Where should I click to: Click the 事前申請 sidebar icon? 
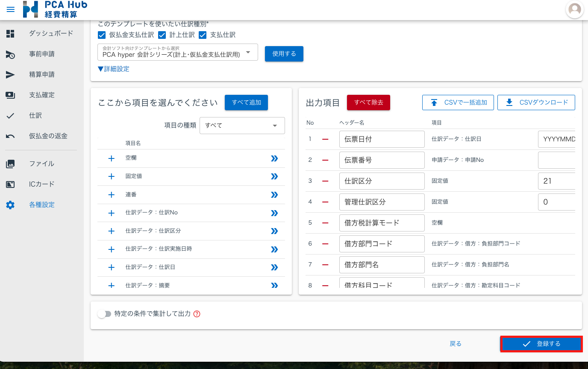click(x=10, y=54)
